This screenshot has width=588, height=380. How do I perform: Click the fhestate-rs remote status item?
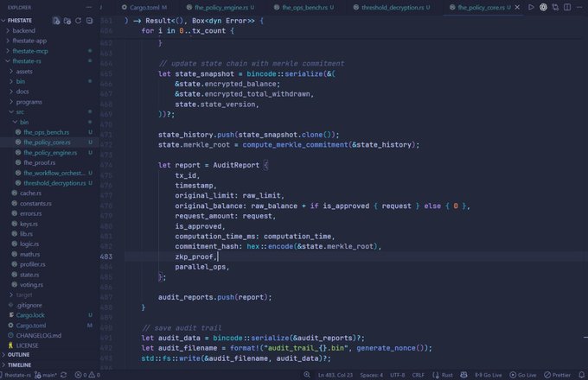[x=16, y=375]
